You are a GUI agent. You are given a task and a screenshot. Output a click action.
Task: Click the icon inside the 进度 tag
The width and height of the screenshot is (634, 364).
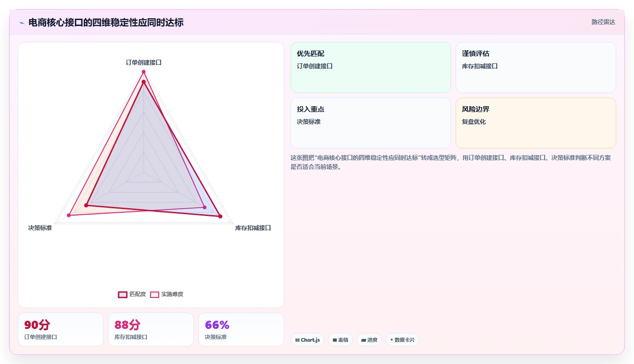(x=364, y=340)
